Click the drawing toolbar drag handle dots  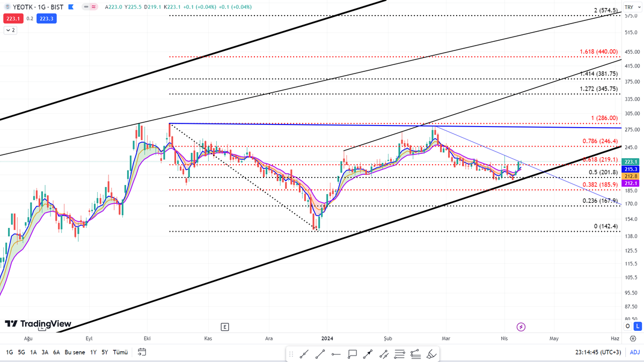tap(291, 354)
